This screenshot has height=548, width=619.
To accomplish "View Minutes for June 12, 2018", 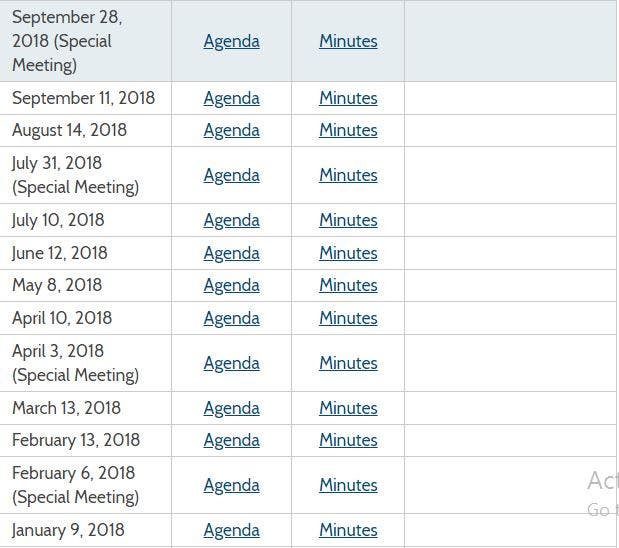I will 348,253.
